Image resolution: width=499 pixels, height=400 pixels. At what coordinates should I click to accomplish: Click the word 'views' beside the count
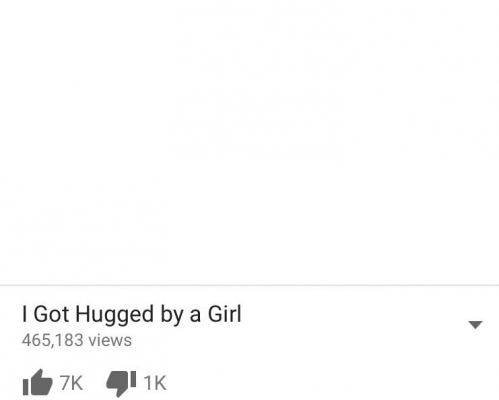110,341
